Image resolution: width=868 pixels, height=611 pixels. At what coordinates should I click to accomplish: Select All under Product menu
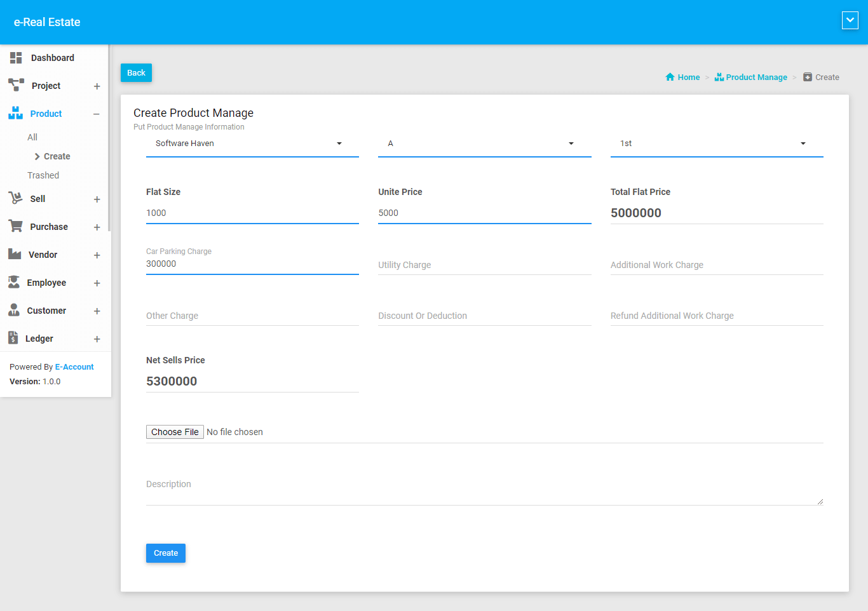click(32, 137)
